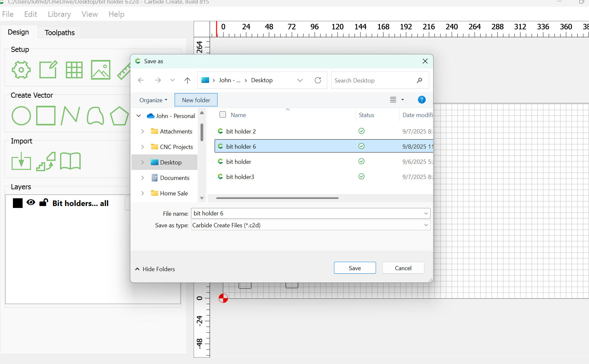Toggle visibility eye of Bit holders layer
Screen dimensions: 589x364
pos(31,202)
